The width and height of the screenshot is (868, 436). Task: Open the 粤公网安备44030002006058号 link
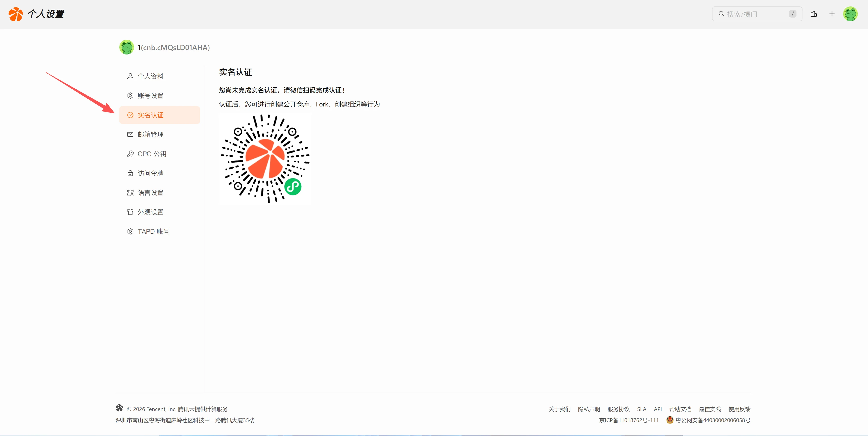pos(713,420)
